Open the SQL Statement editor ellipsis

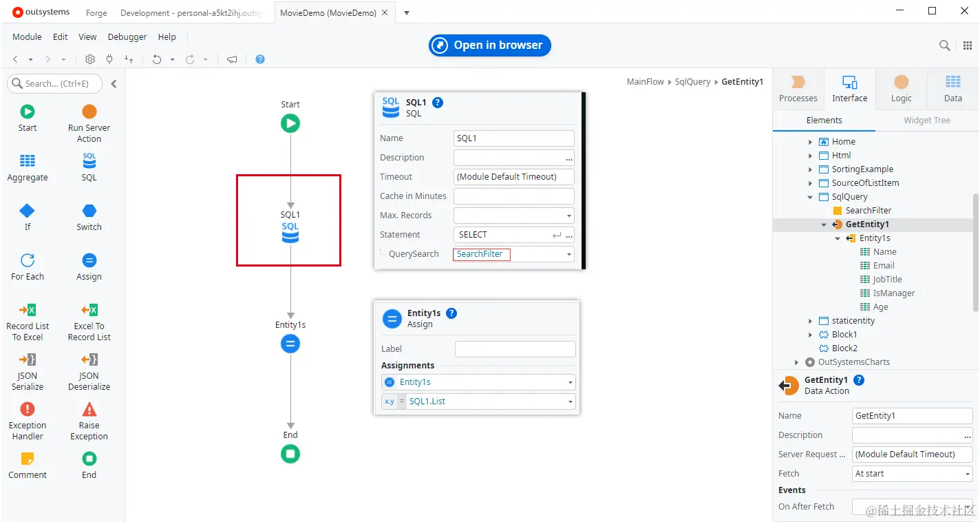point(569,235)
